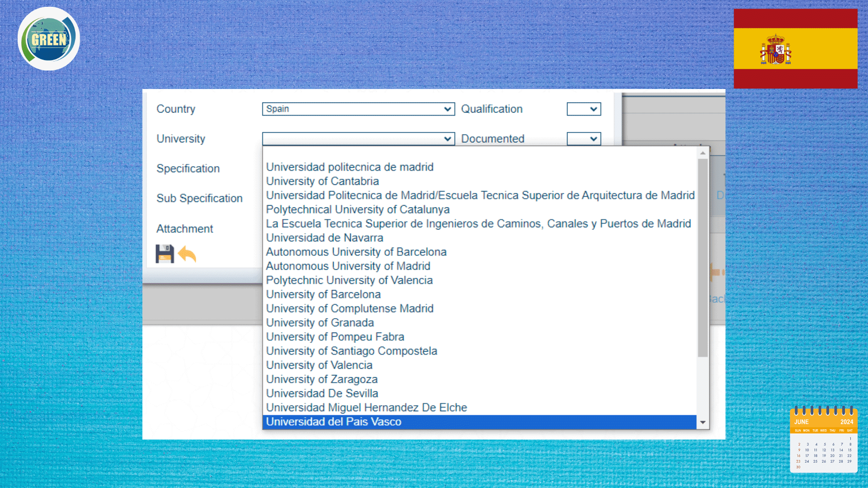
Task: Click the scrollbar up arrow in list
Action: click(x=703, y=153)
